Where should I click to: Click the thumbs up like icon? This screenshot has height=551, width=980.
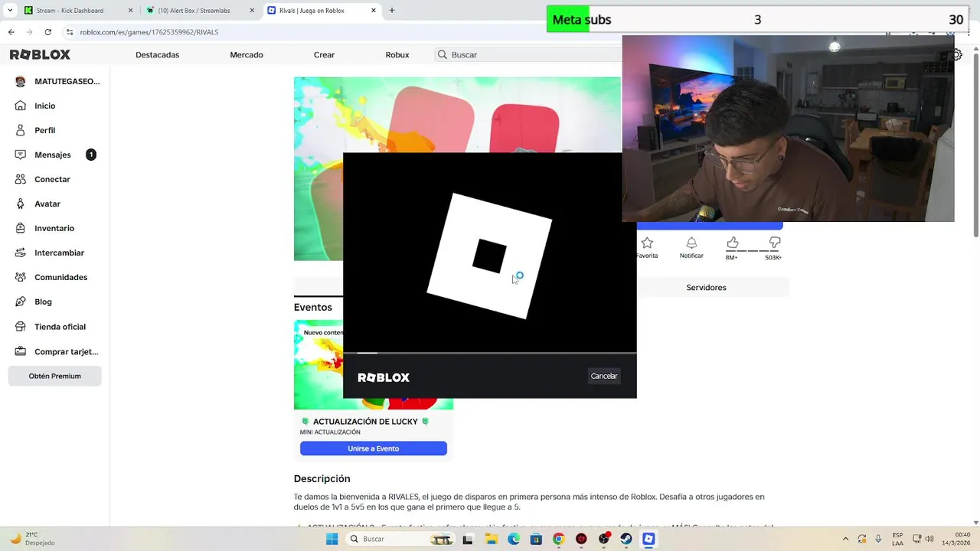pos(733,243)
